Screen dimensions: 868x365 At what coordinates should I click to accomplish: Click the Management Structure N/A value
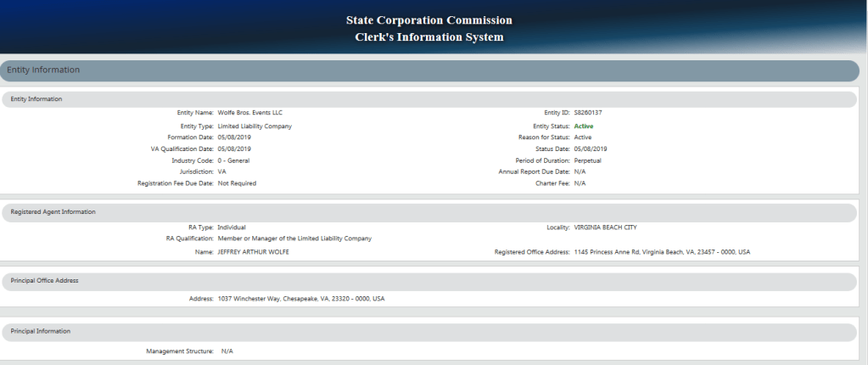(227, 351)
